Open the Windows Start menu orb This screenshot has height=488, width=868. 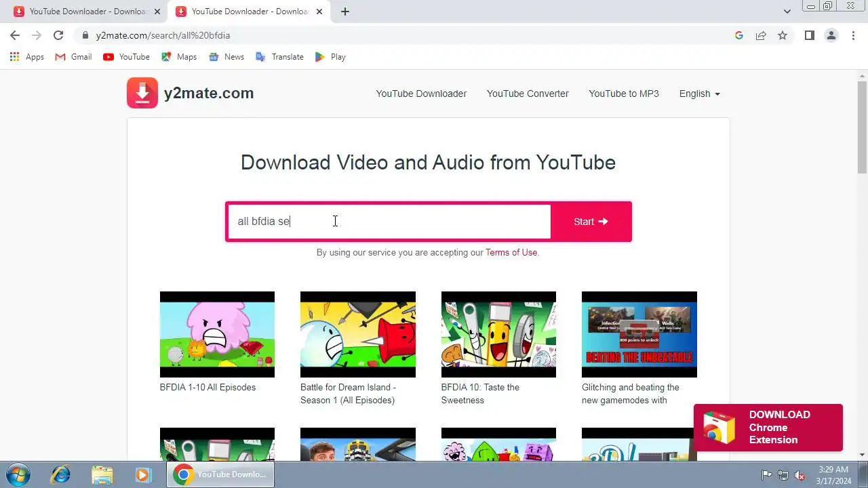(x=16, y=474)
